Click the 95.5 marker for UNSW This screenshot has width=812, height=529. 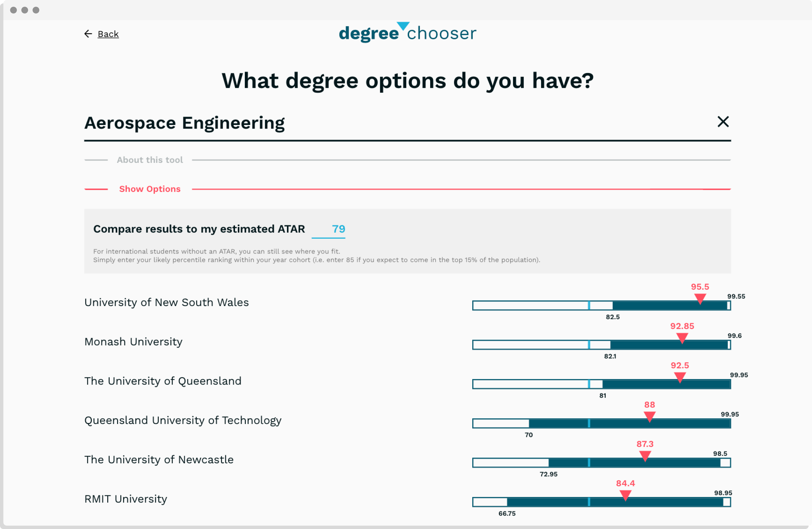click(700, 299)
